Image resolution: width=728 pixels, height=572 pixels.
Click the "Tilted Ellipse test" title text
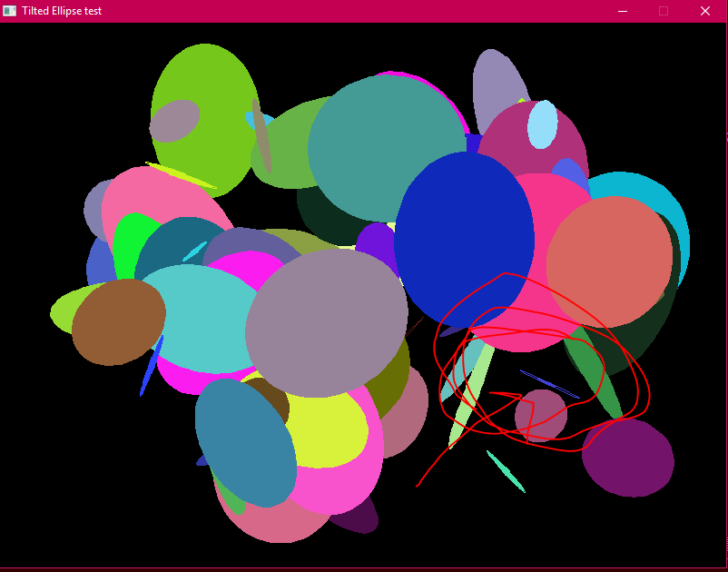click(x=62, y=11)
